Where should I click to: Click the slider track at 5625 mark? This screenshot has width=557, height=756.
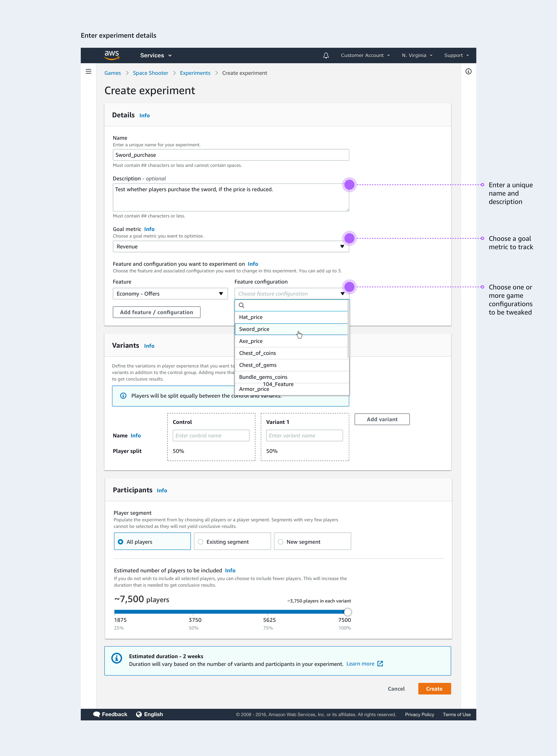click(268, 612)
